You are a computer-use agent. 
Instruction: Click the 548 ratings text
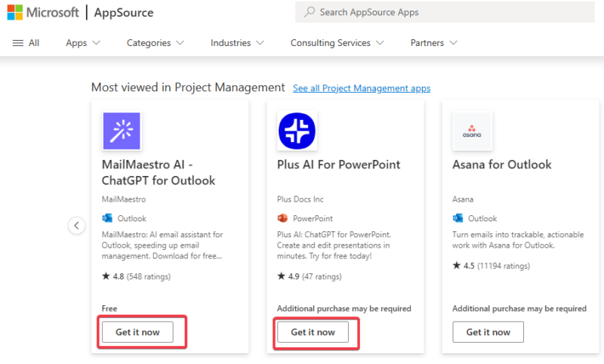tap(149, 276)
